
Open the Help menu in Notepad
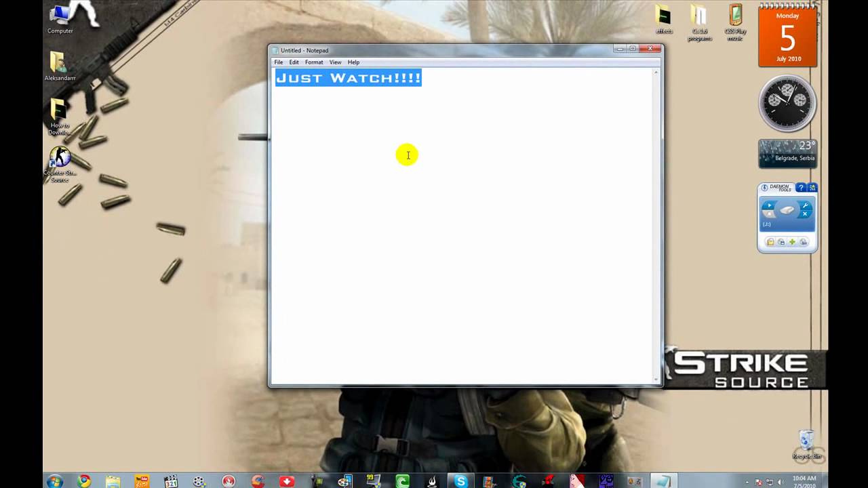point(354,62)
